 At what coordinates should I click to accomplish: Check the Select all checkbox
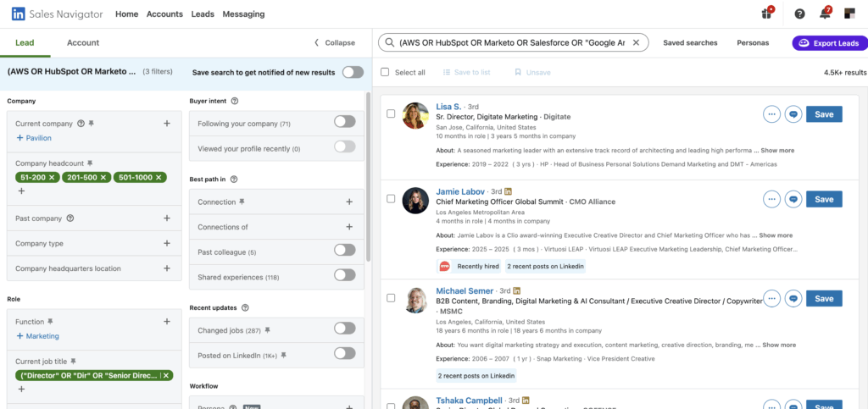point(386,73)
